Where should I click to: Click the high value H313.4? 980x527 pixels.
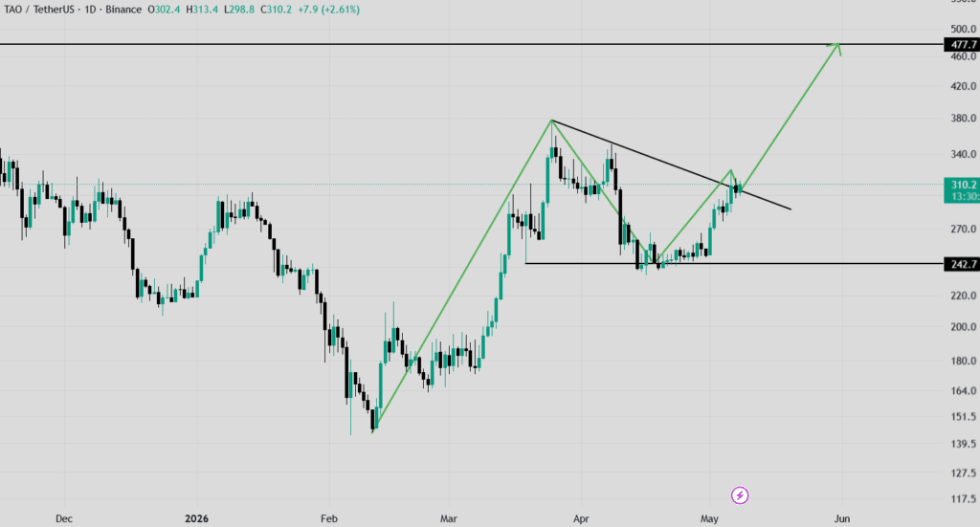coord(202,10)
